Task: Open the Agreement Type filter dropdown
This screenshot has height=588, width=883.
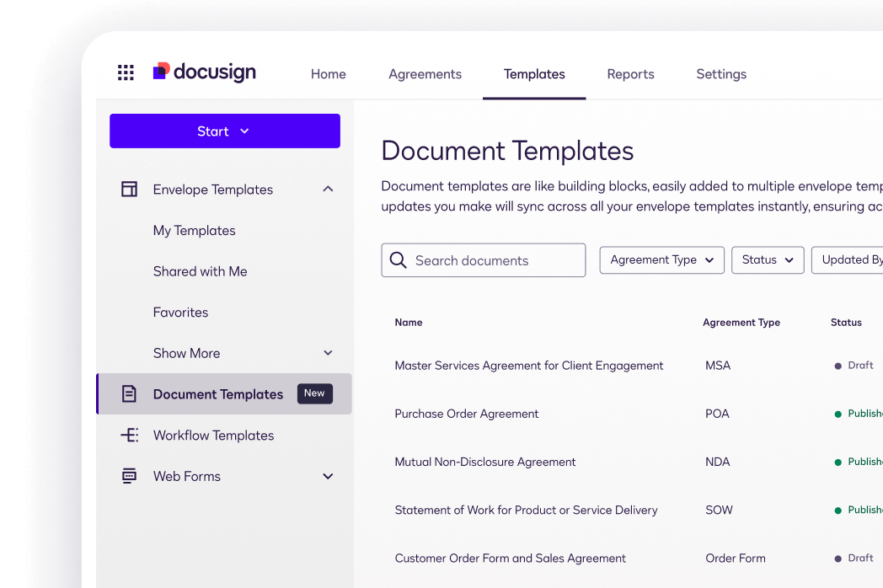Action: coord(661,260)
